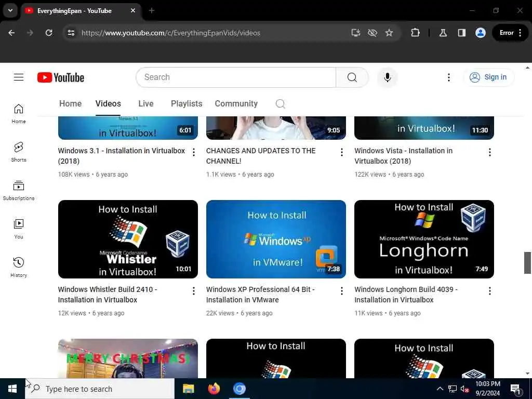Viewport: 532px width, 399px height.
Task: Open History in the left sidebar
Action: (19, 268)
